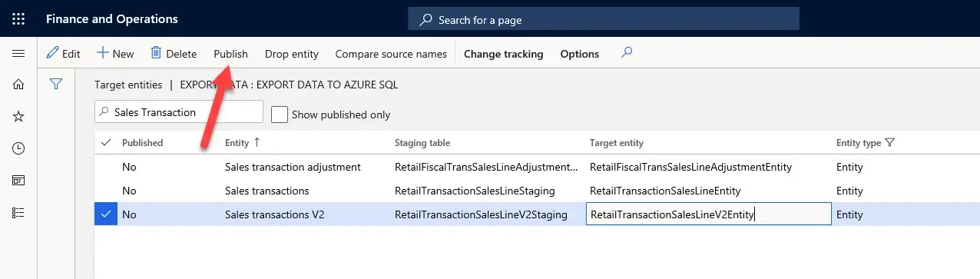Open Favorites star in sidebar
The width and height of the screenshot is (980, 279).
pos(19,117)
